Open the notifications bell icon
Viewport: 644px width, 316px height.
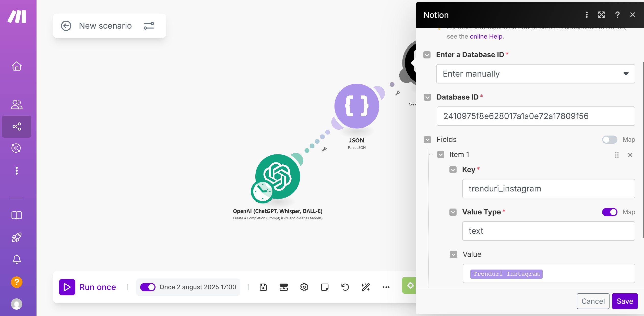click(x=17, y=259)
